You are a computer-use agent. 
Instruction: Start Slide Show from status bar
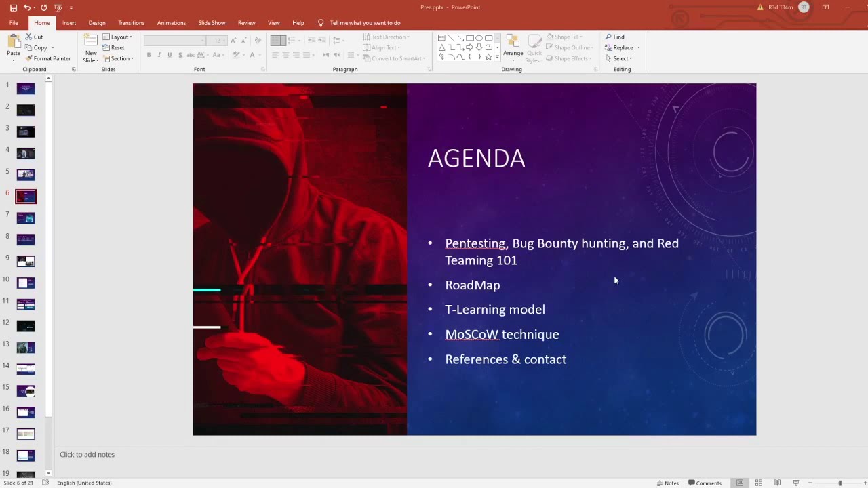click(x=796, y=483)
